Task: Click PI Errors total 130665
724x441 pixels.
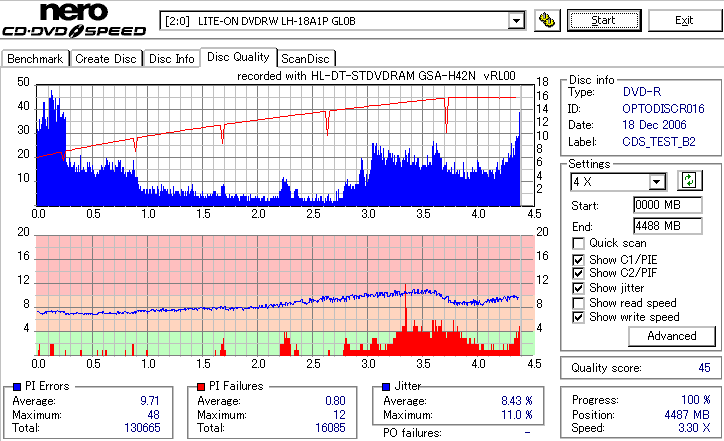Action: [142, 428]
